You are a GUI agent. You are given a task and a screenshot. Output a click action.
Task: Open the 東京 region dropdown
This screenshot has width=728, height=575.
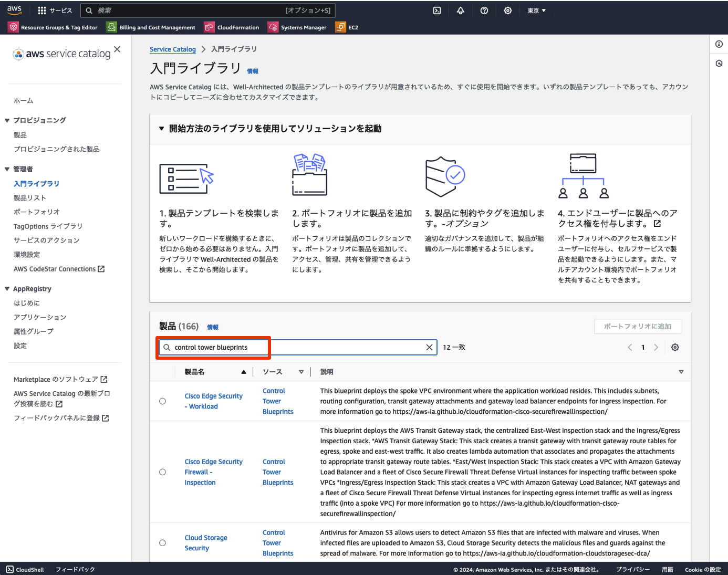point(536,10)
